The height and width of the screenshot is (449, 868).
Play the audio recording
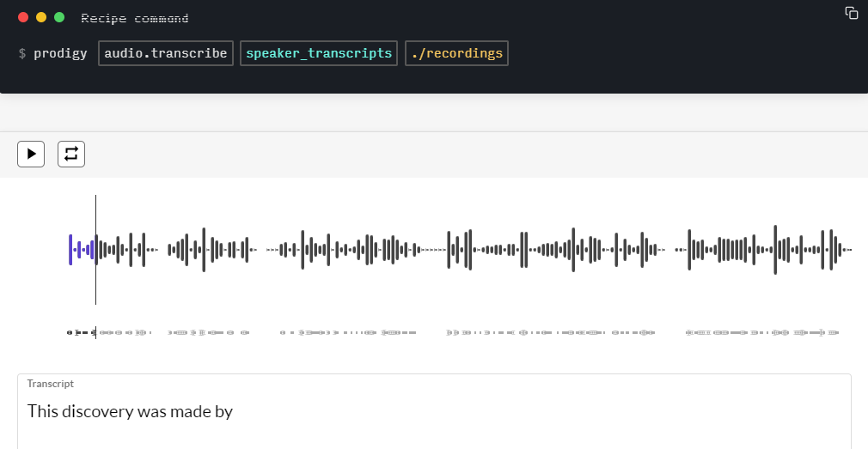click(31, 154)
